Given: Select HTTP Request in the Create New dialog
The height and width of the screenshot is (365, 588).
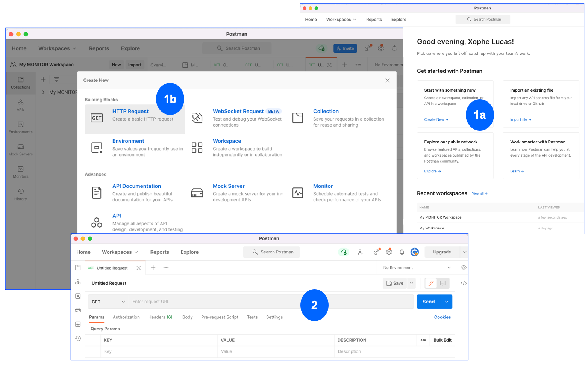Looking at the screenshot, I should [x=135, y=119].
